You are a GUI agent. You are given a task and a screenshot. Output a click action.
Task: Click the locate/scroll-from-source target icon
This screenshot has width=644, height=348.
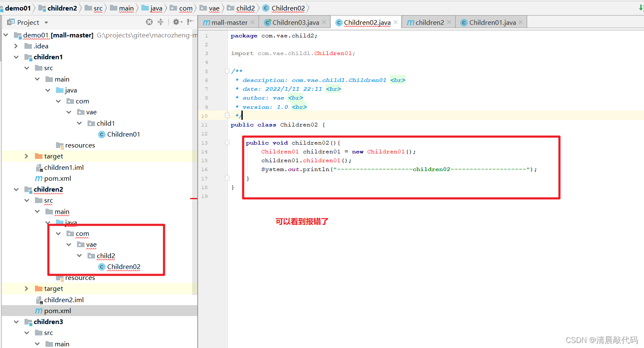pos(149,22)
